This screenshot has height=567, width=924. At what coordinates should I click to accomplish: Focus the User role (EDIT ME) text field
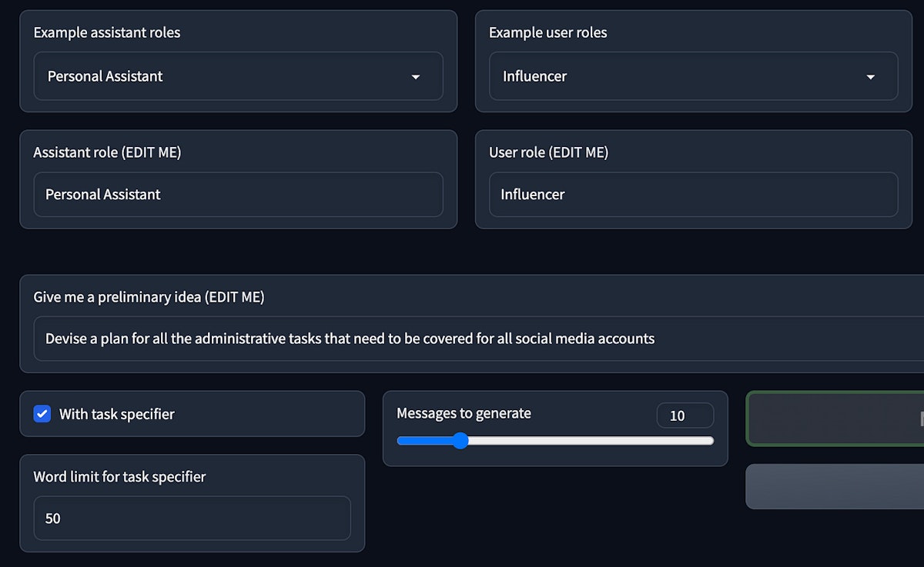point(693,195)
